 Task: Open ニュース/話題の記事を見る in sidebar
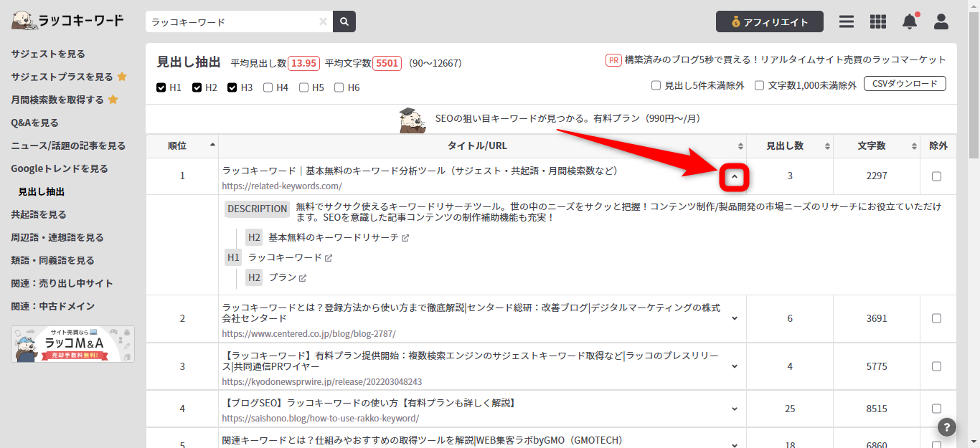68,146
